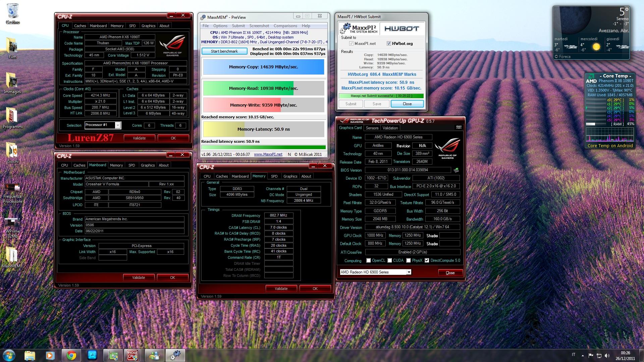Switch to Google Chrome in the taskbar

71,355
